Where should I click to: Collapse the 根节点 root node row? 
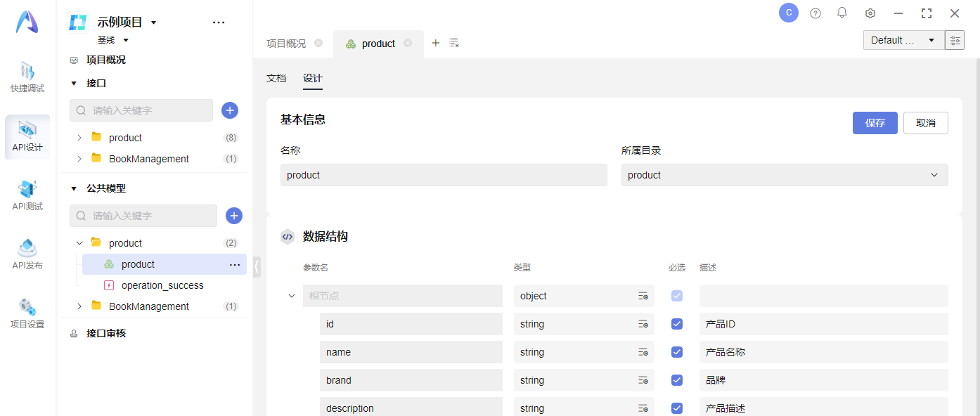[x=292, y=296]
